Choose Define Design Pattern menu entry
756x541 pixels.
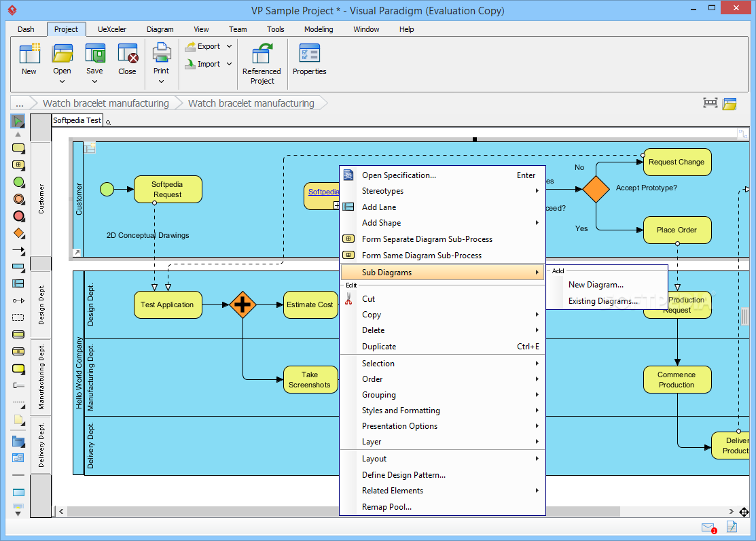(443, 475)
